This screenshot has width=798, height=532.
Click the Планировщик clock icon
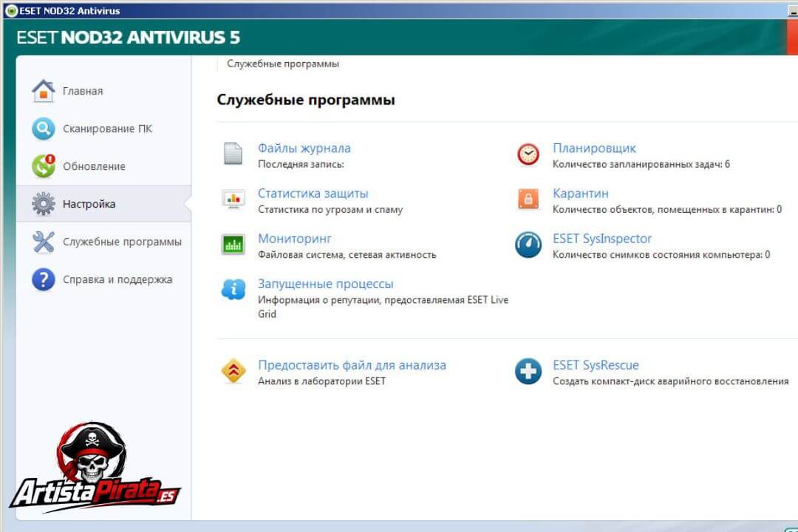(x=528, y=154)
